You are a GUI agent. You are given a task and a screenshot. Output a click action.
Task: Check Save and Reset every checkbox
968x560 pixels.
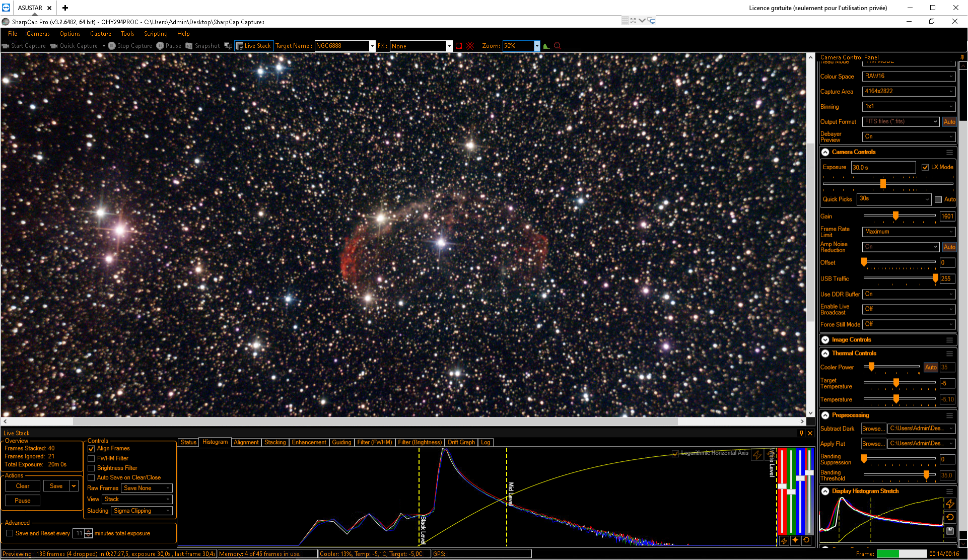click(10, 533)
